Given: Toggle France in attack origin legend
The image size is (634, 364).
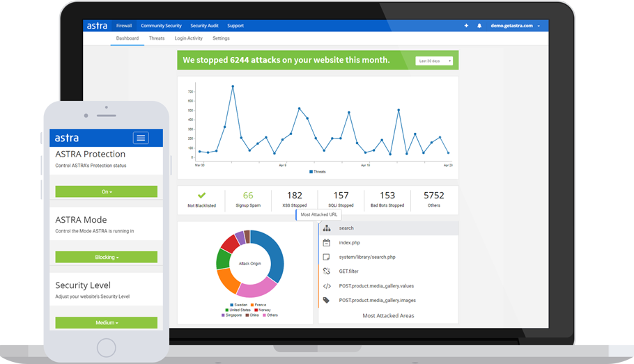Looking at the screenshot, I should 258,305.
